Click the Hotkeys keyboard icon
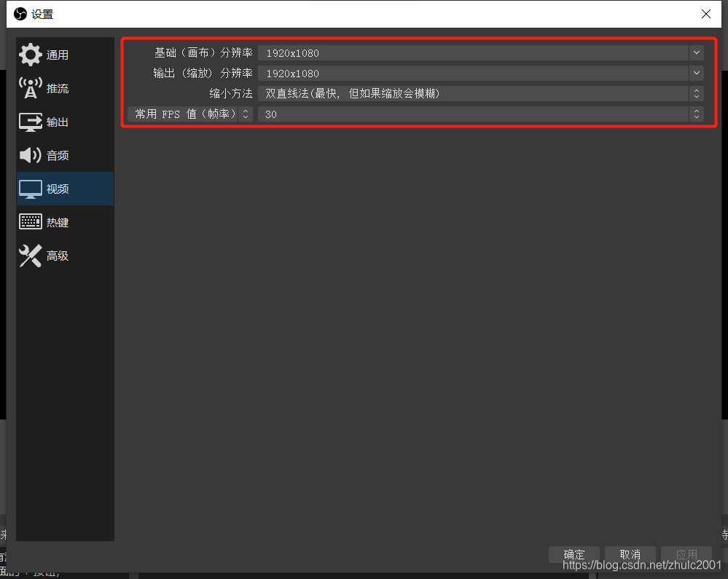This screenshot has height=579, width=728. 30,221
